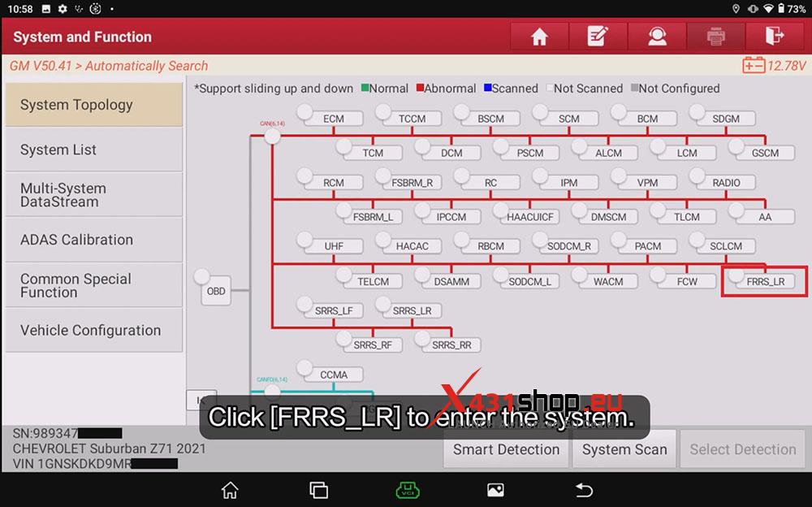Viewport: 812px width, 507px height.
Task: Print the report with printer icon
Action: (715, 37)
